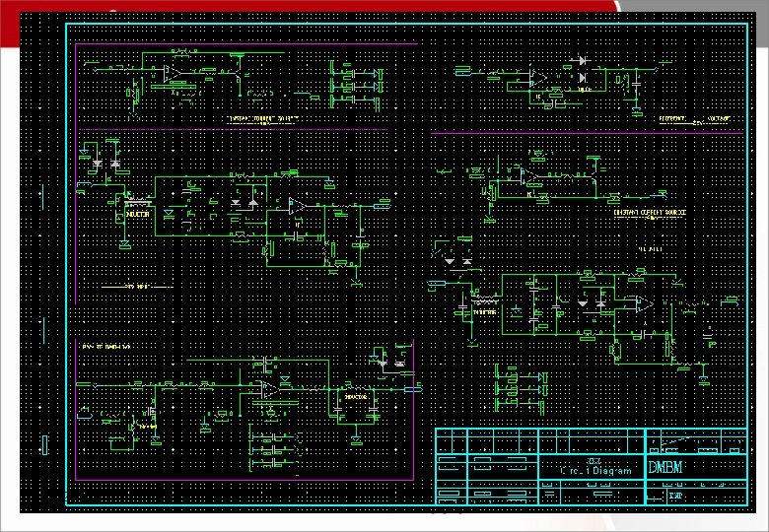Select the op-amp in lower-right circuit

(645, 304)
